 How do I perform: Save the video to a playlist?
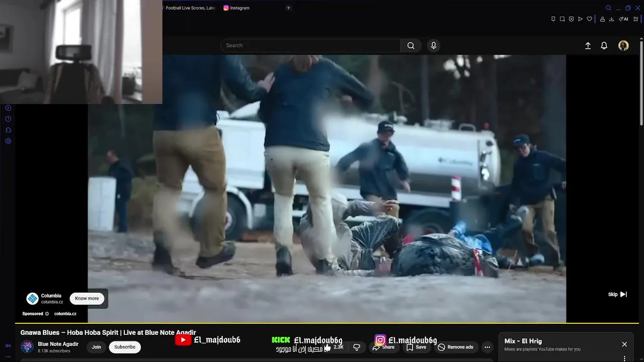coord(417,347)
